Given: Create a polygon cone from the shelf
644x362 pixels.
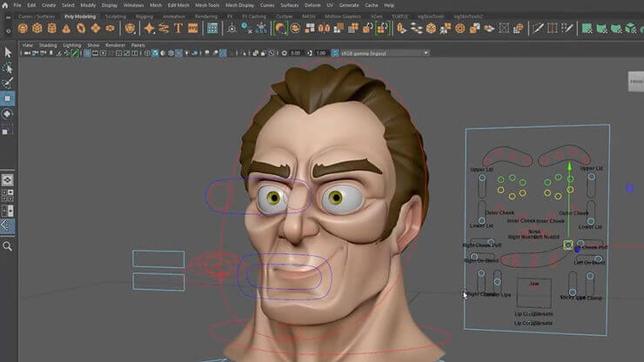Looking at the screenshot, I should click(66, 29).
